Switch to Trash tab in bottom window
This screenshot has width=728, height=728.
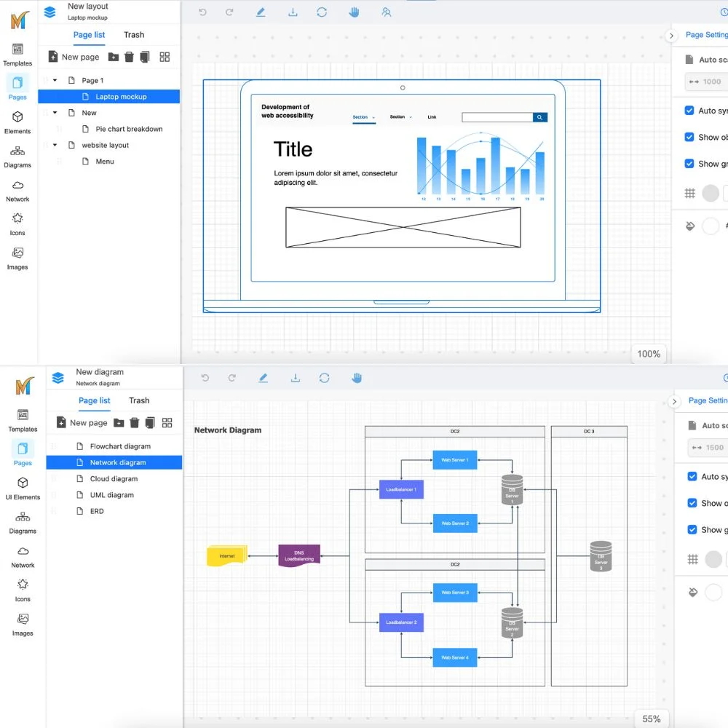click(139, 400)
